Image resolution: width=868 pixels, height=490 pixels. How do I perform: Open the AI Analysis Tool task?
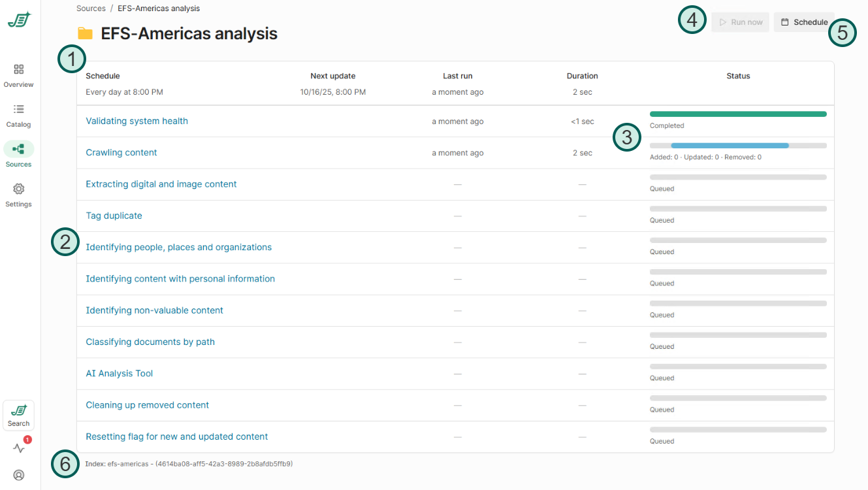tap(120, 374)
